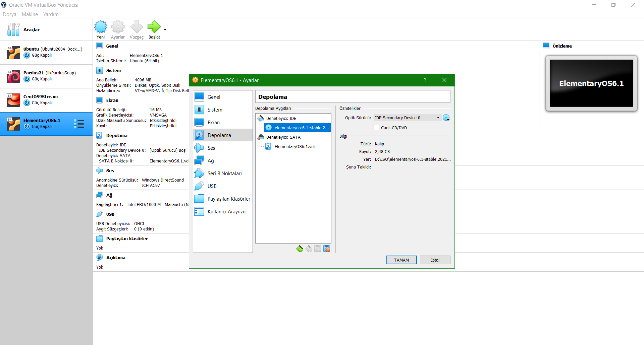
Task: Click remove attachment icon with red X
Action: (x=327, y=249)
